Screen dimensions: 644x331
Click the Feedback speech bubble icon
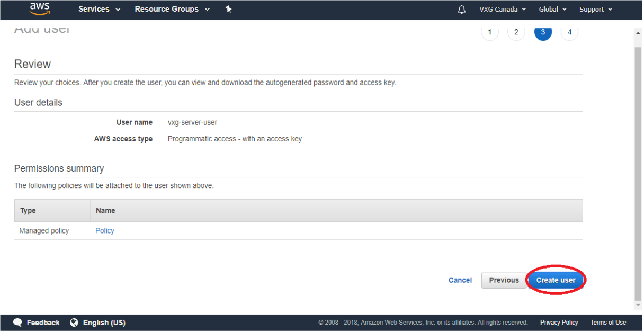(18, 323)
